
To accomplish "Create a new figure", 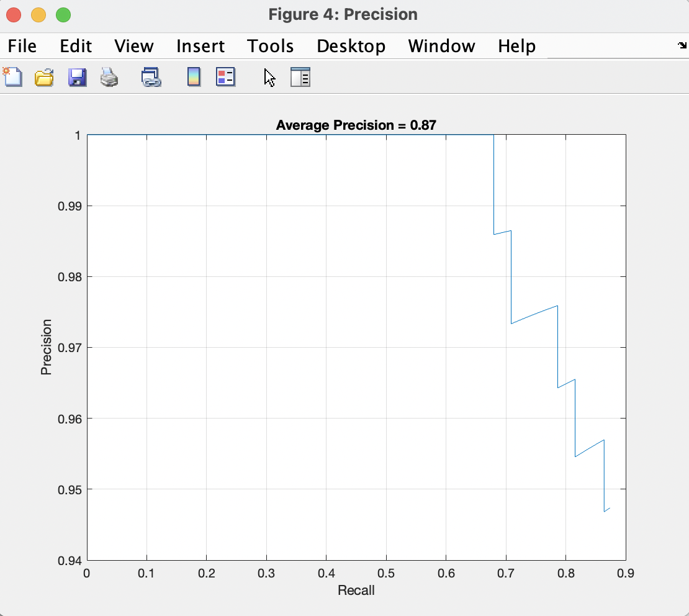I will pos(12,77).
